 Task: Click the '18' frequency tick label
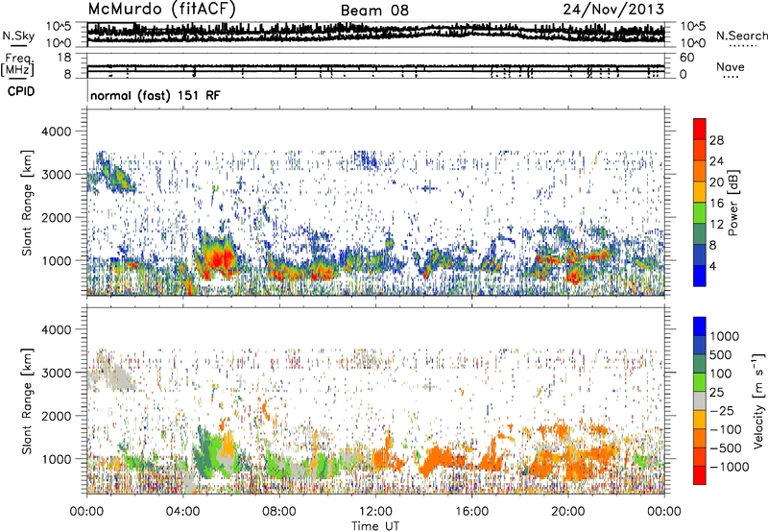coord(64,58)
